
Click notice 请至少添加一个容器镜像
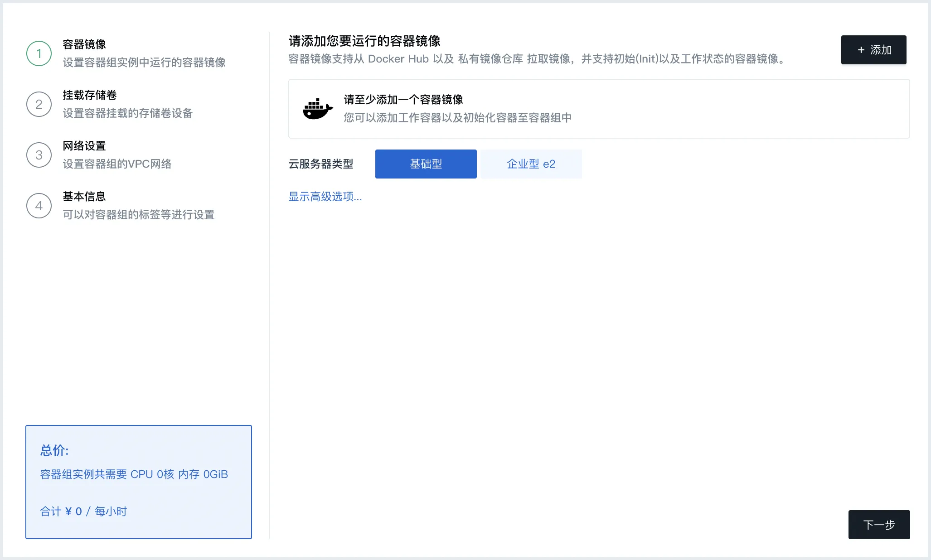(x=403, y=100)
